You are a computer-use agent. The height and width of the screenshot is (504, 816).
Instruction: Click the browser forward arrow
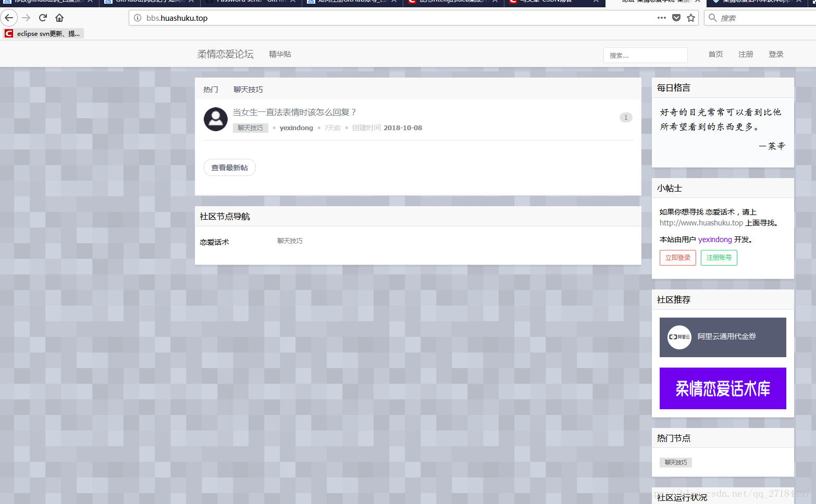point(26,18)
